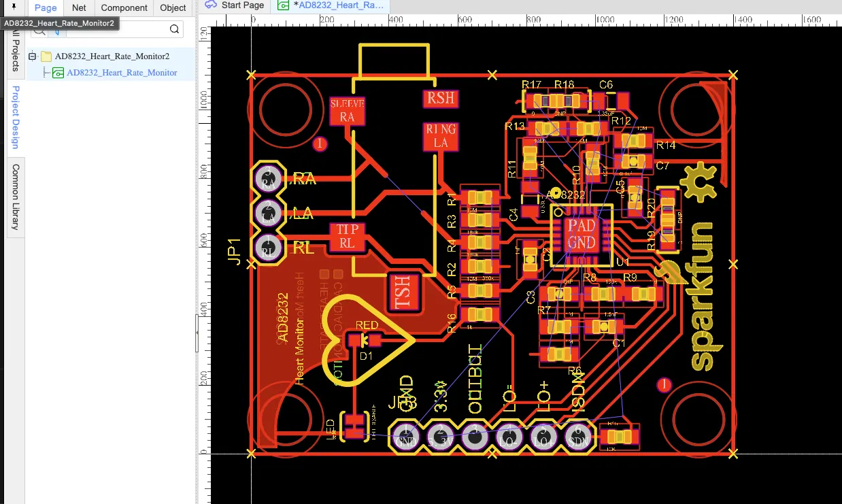This screenshot has width=842, height=504.
Task: Click the SparkFun gear logo on the board
Action: pos(701,182)
